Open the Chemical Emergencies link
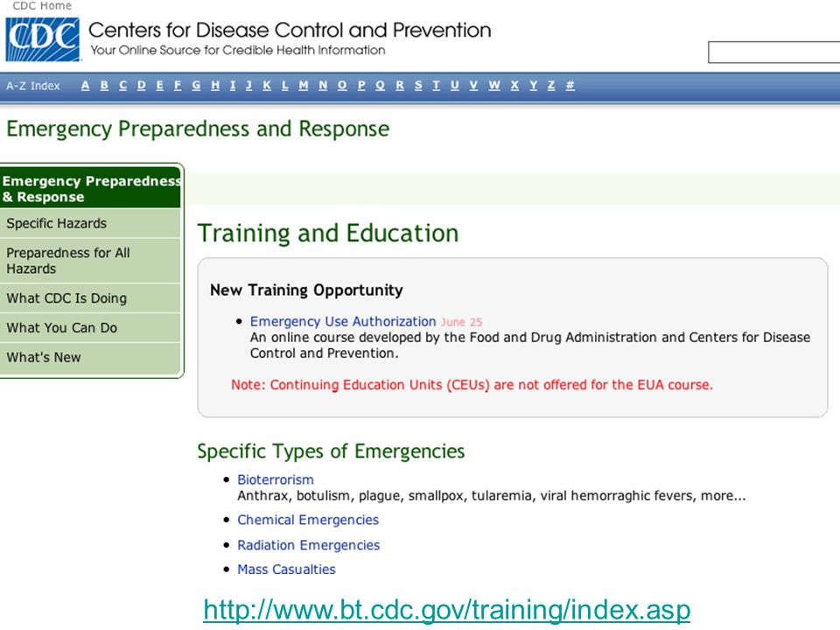The image size is (840, 630). [308, 520]
